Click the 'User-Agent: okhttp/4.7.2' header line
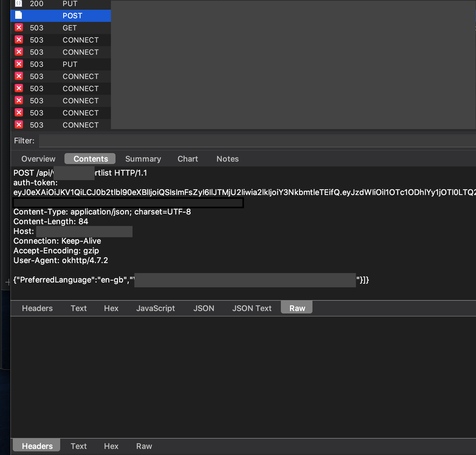The height and width of the screenshot is (455, 476). tap(61, 260)
